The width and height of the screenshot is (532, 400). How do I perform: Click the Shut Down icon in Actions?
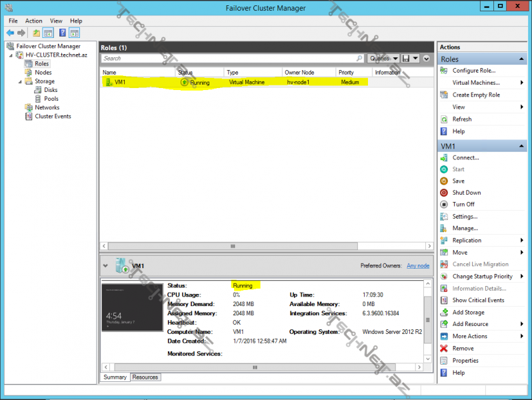444,193
